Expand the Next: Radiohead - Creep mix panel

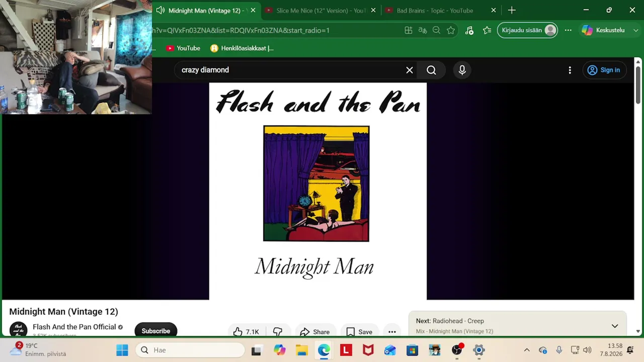pyautogui.click(x=615, y=326)
